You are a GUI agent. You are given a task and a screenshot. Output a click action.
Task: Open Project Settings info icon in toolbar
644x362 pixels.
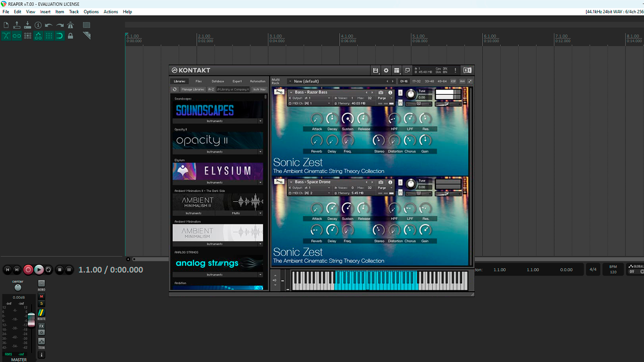point(38,25)
